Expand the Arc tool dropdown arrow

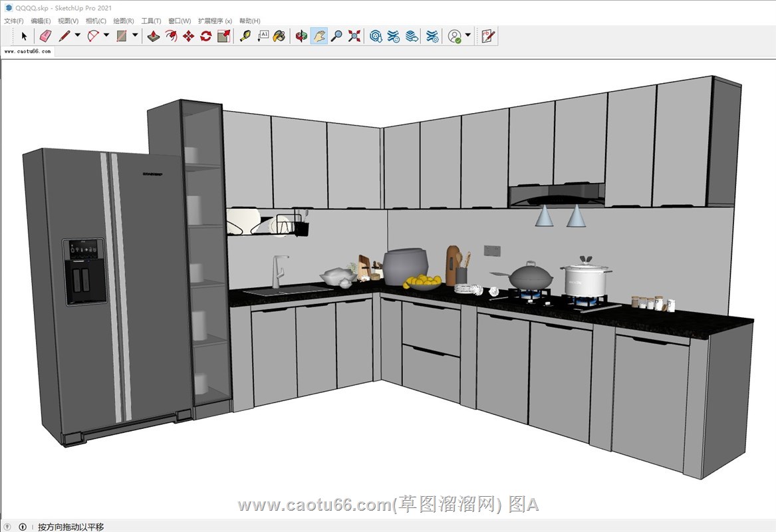pos(106,35)
